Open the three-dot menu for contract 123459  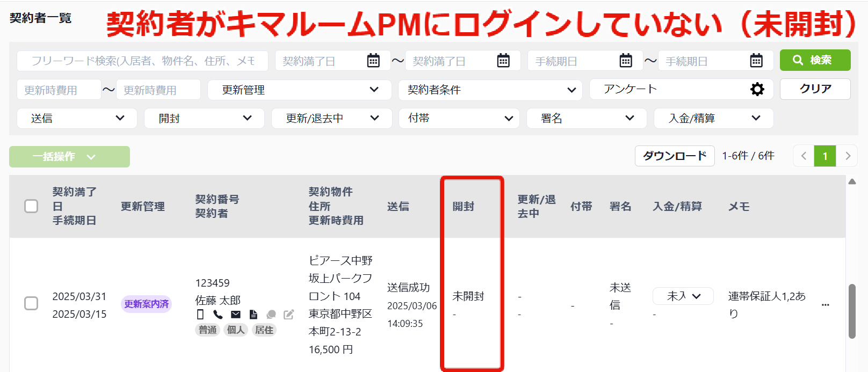826,305
